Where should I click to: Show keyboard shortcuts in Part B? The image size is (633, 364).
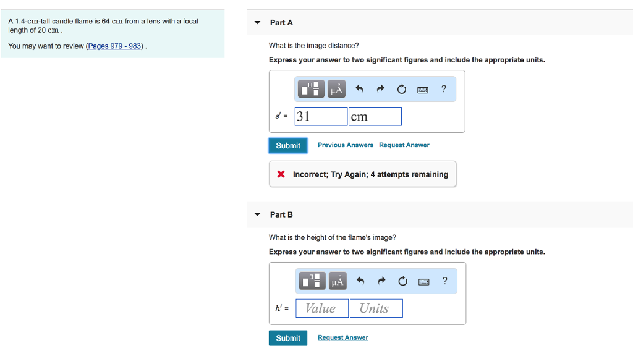tap(424, 282)
